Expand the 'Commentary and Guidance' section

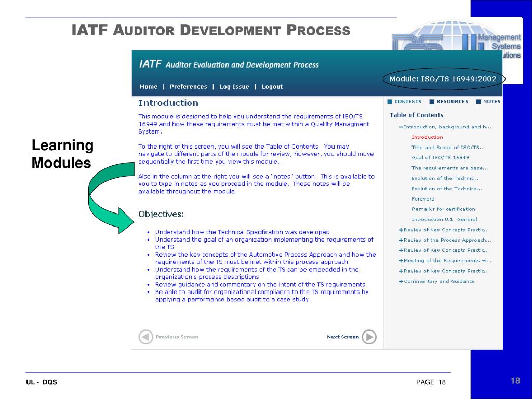click(x=401, y=281)
